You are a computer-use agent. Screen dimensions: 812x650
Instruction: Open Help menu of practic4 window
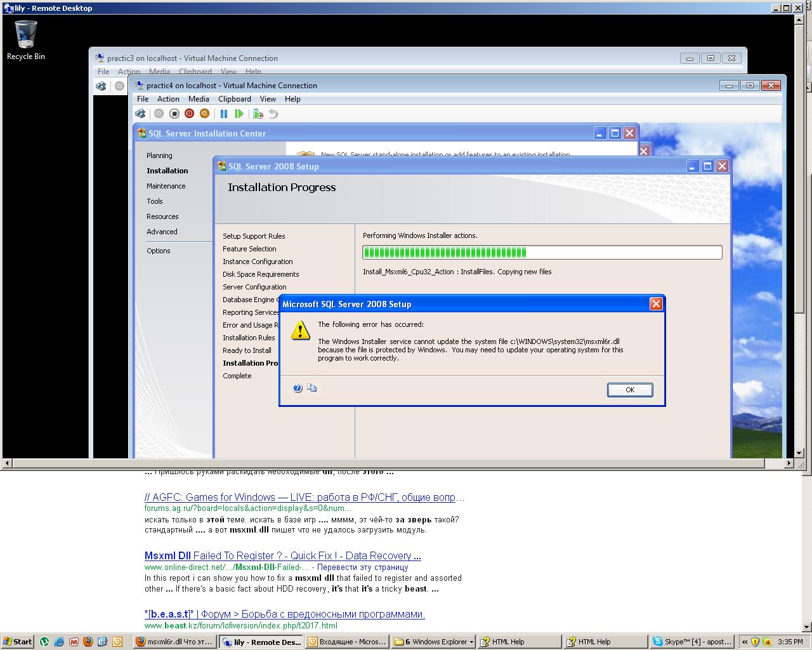pyautogui.click(x=292, y=99)
